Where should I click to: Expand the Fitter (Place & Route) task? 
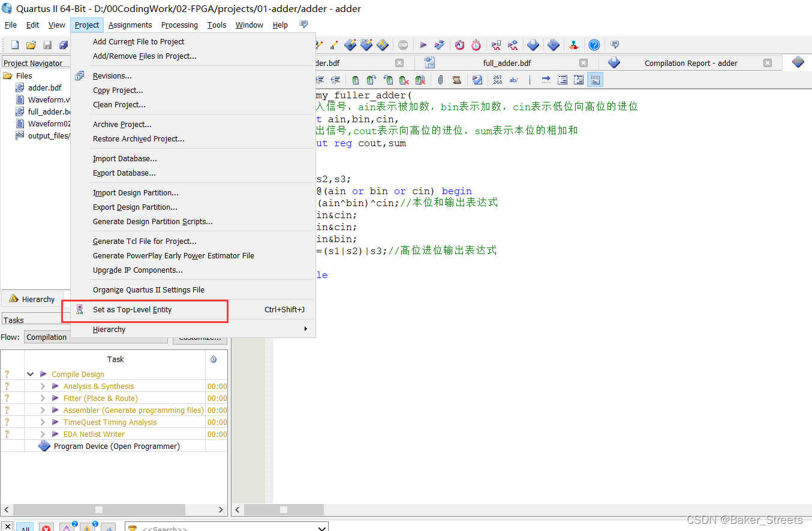pyautogui.click(x=43, y=398)
